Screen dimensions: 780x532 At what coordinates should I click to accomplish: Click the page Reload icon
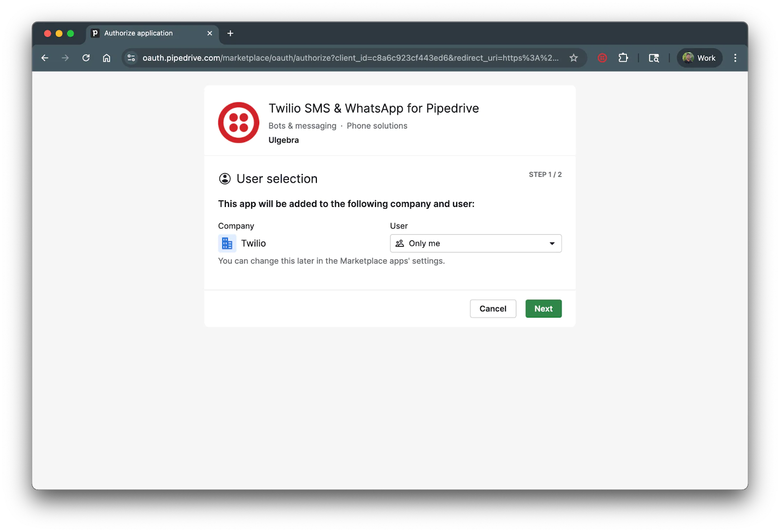pos(86,57)
